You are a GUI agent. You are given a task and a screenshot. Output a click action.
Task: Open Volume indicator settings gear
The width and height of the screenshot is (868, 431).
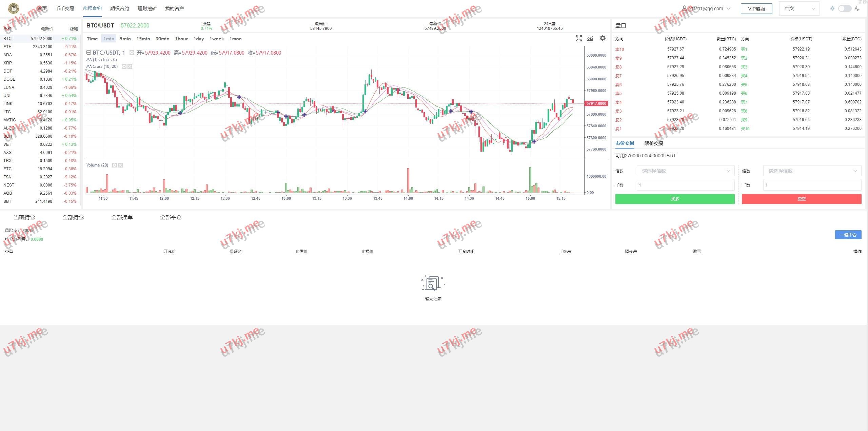[x=115, y=165]
